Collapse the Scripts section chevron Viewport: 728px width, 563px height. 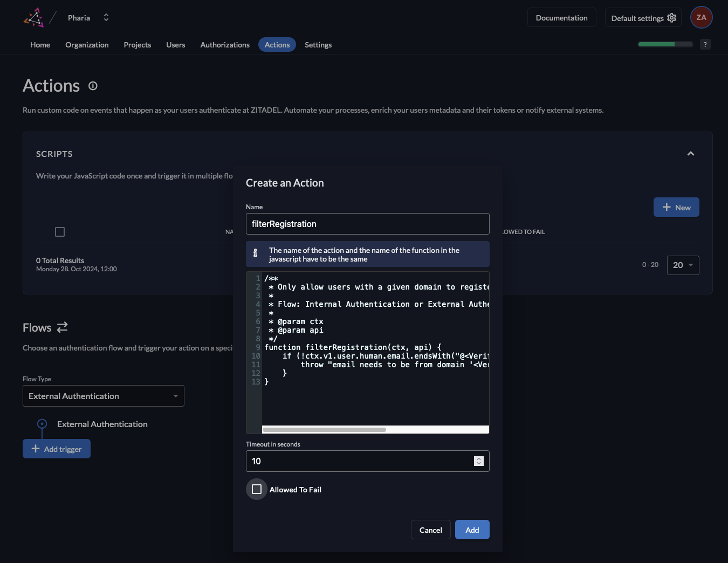pos(690,154)
